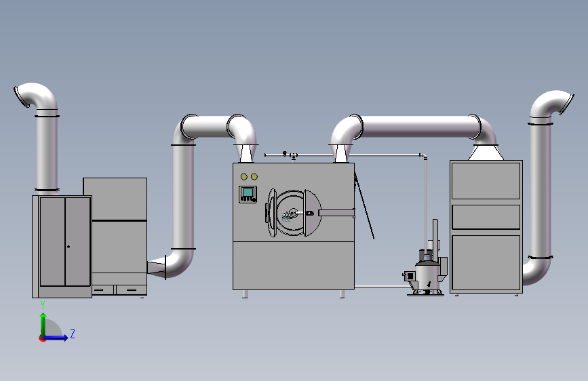Select the long horizontal duct to the right cabinet

click(x=417, y=126)
